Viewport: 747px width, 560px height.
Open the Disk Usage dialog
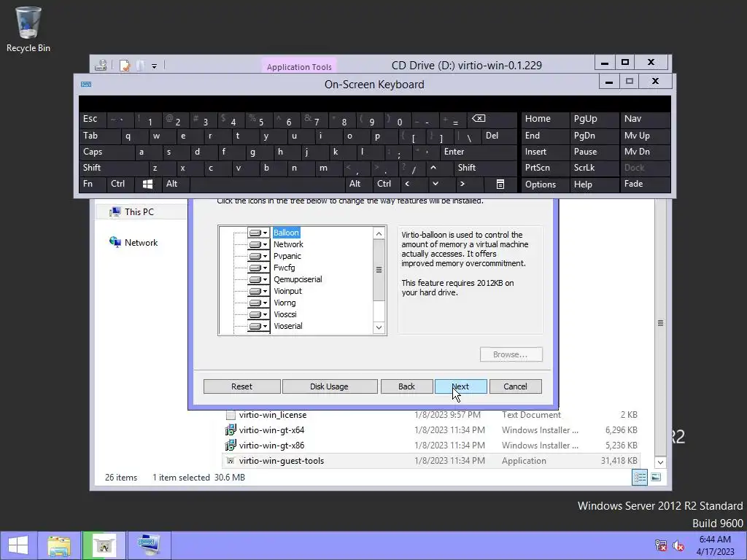tap(329, 386)
